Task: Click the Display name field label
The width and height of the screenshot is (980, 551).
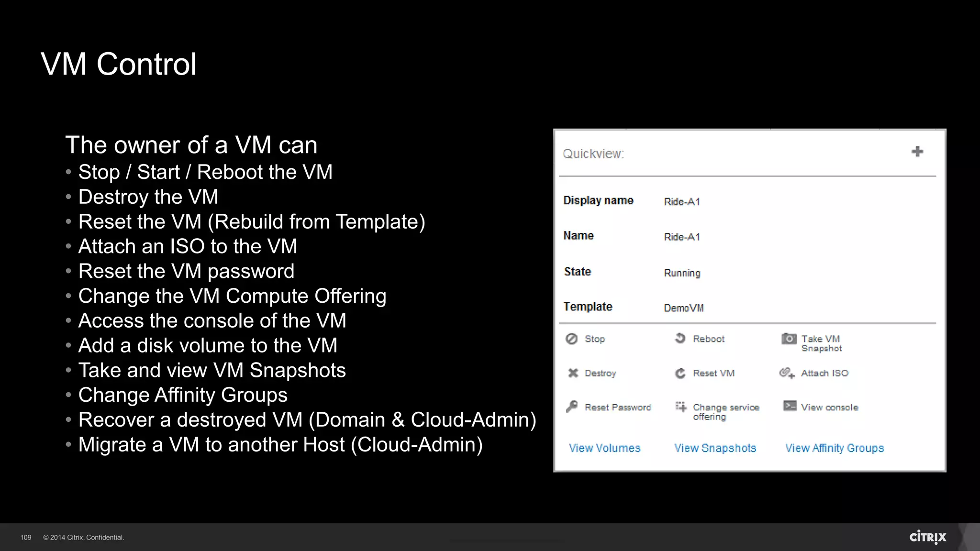Action: tap(598, 200)
